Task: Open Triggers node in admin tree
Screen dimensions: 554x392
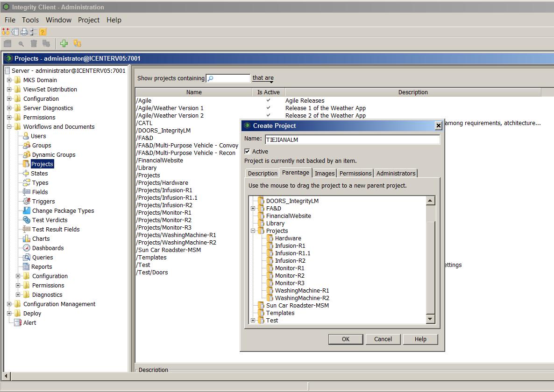Action: pos(43,201)
